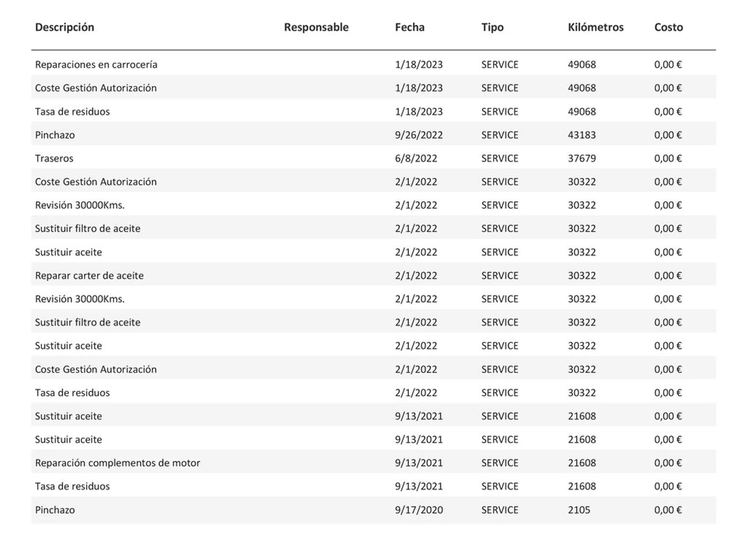747x560 pixels.
Task: Click cost value of Traseros row
Action: point(668,158)
